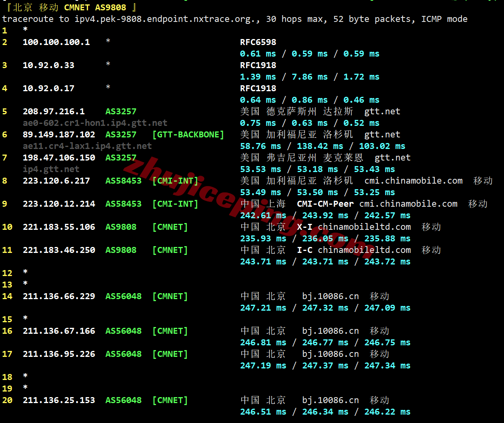Select hop 3 IP 10.92.0.33

point(49,65)
